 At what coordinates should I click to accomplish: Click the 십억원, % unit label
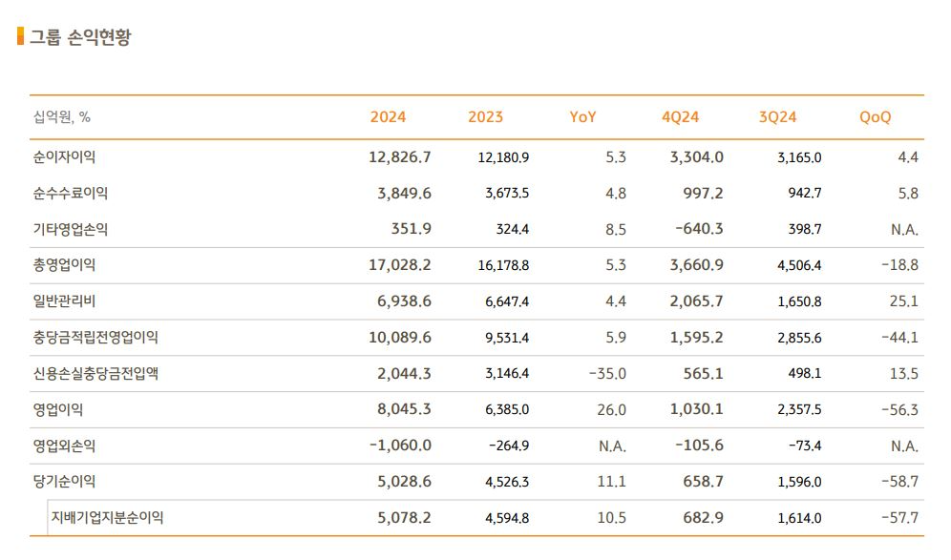pyautogui.click(x=62, y=117)
